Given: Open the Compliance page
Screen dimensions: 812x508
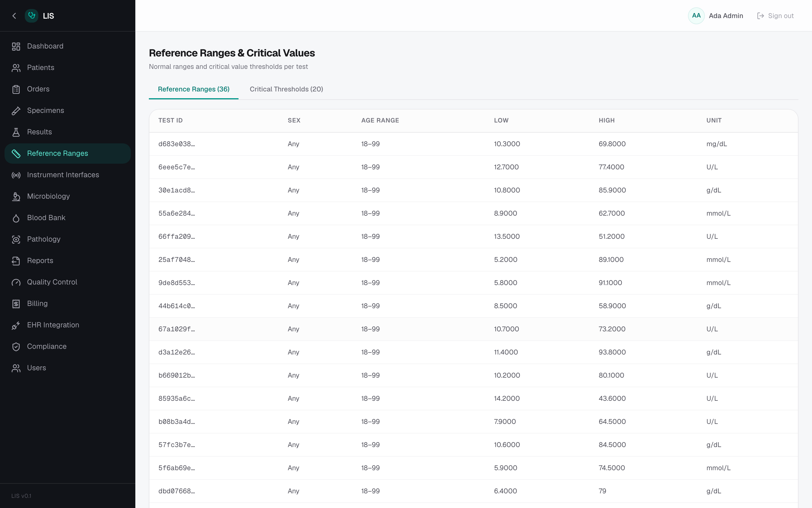Looking at the screenshot, I should tap(67, 347).
